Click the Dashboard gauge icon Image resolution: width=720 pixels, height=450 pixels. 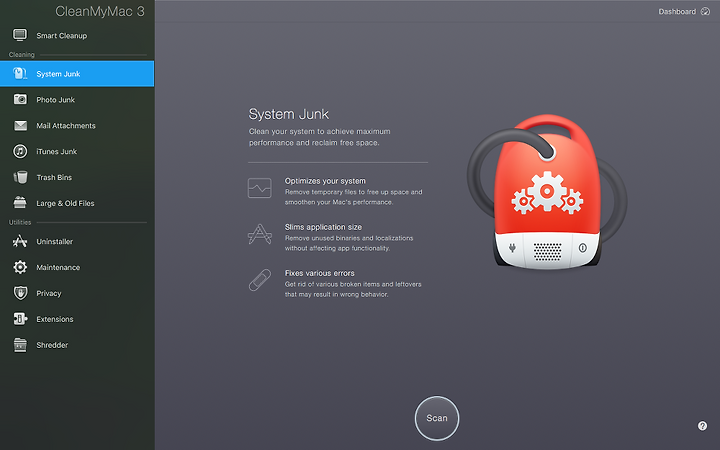(705, 11)
